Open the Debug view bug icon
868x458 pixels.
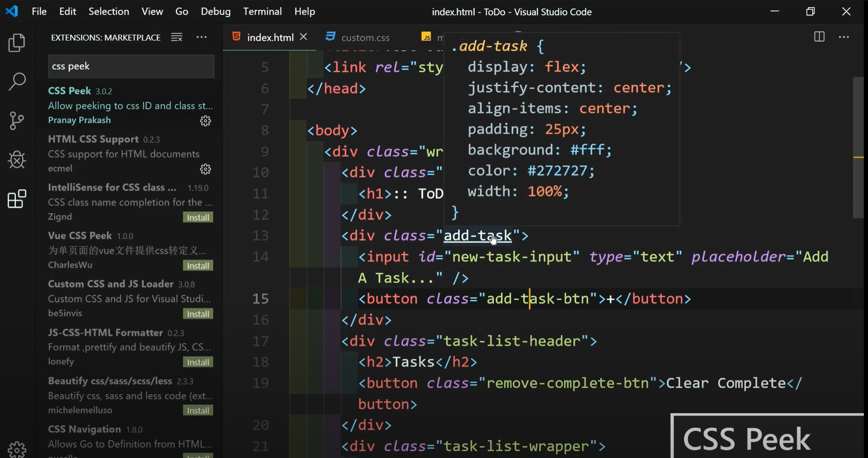coord(17,159)
